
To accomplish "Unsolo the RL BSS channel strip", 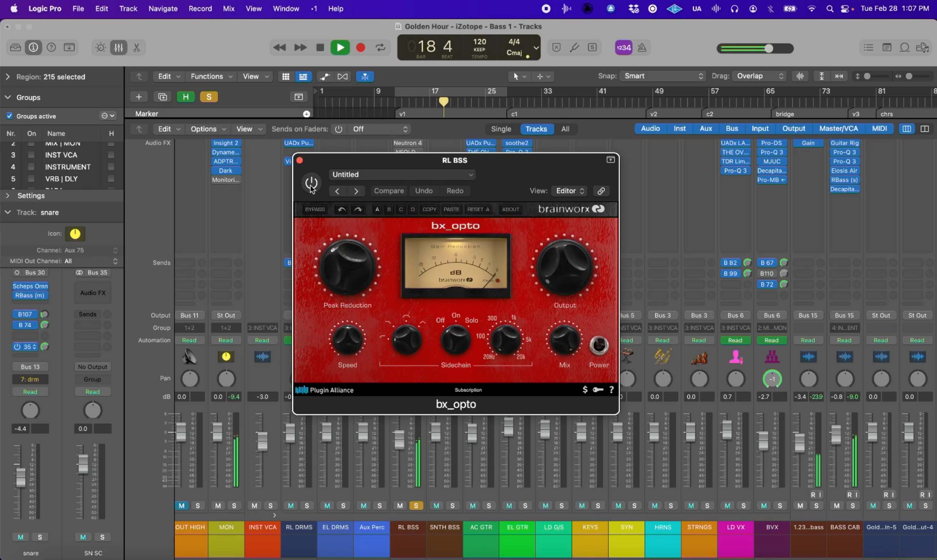I will (x=416, y=506).
